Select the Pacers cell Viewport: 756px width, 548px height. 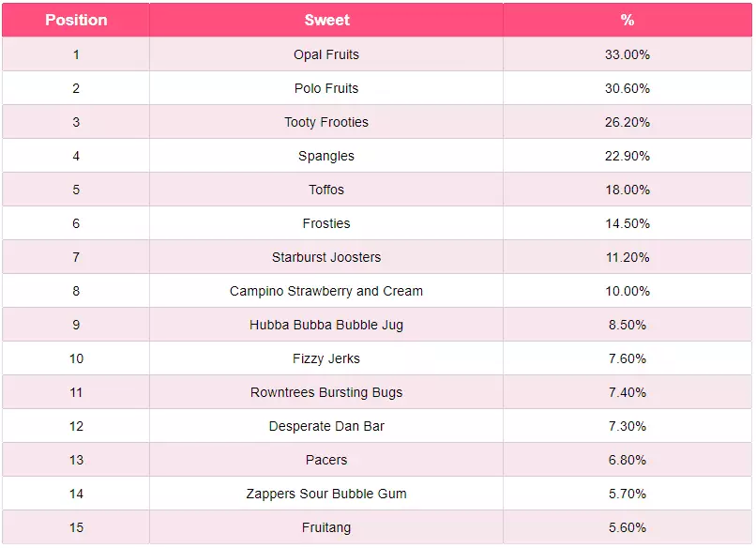pos(326,460)
